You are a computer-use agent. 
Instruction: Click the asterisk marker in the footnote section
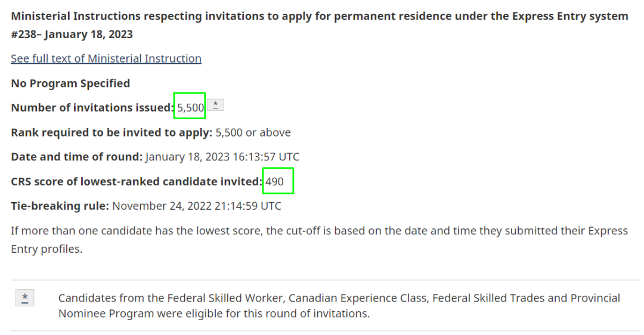[24, 298]
